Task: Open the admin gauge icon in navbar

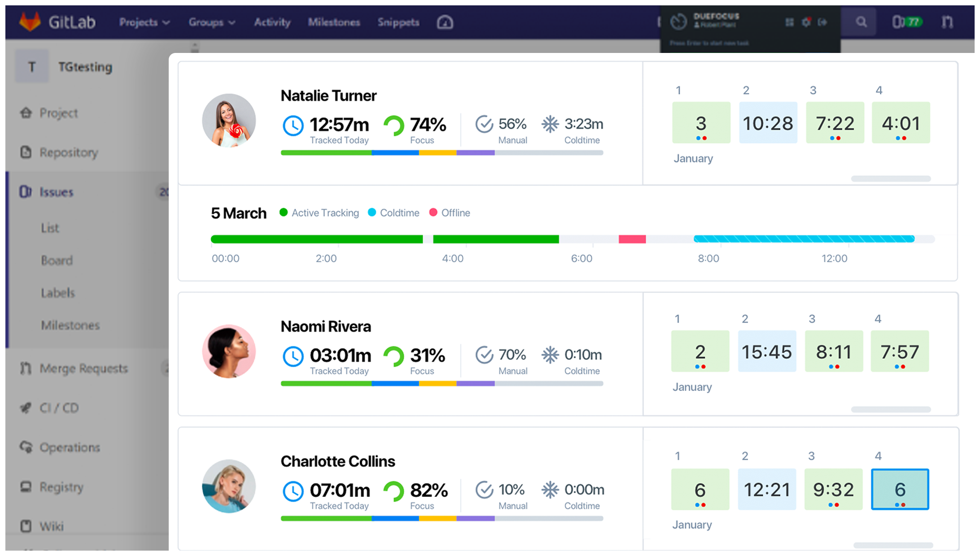Action: click(x=445, y=22)
